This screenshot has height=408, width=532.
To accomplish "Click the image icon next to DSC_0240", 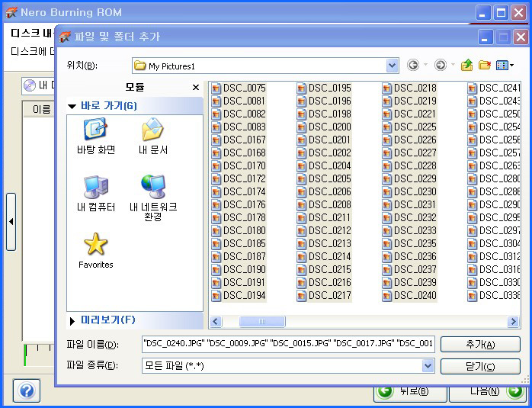I will [x=386, y=296].
